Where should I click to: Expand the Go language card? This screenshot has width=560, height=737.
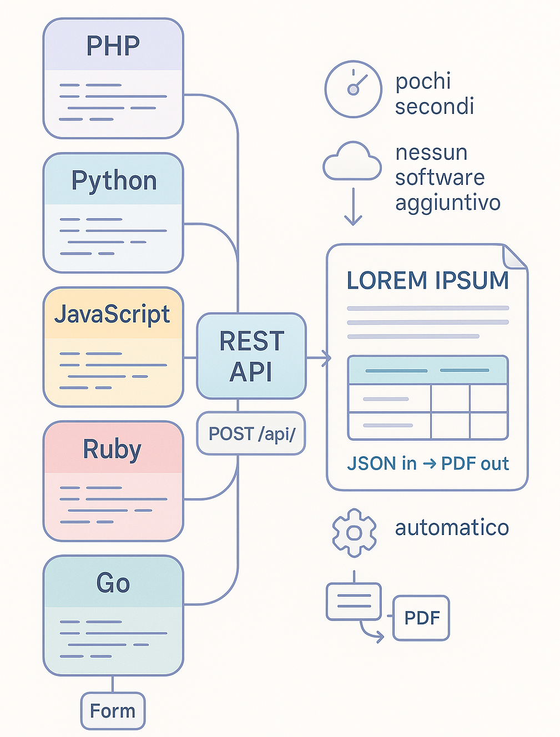tap(113, 613)
